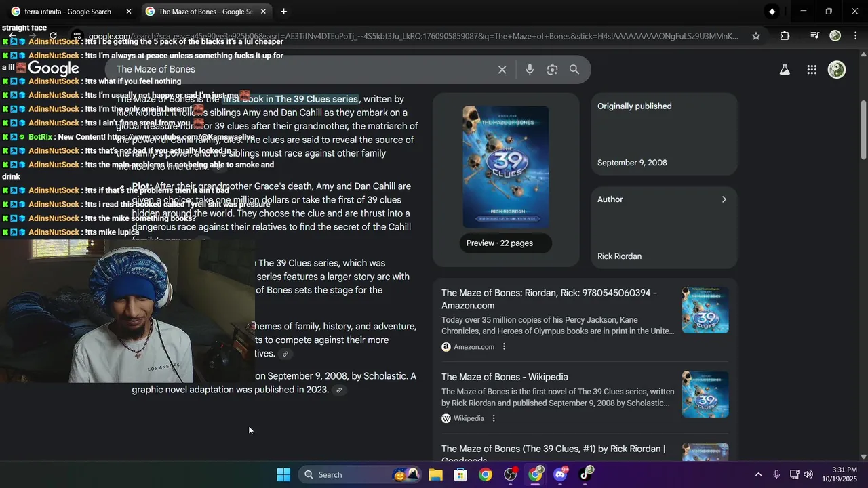Image resolution: width=868 pixels, height=488 pixels.
Task: Click the source link icon after 'published in 2023.'
Action: click(339, 390)
